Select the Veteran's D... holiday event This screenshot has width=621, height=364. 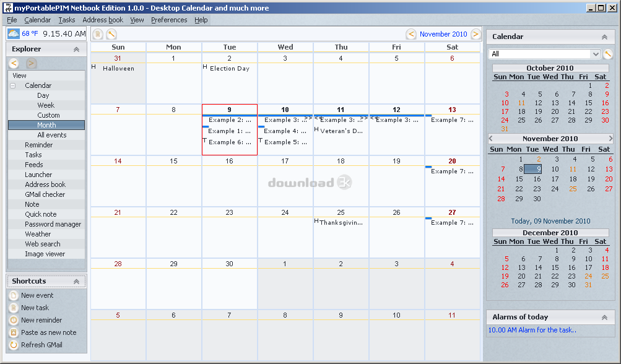click(x=341, y=131)
